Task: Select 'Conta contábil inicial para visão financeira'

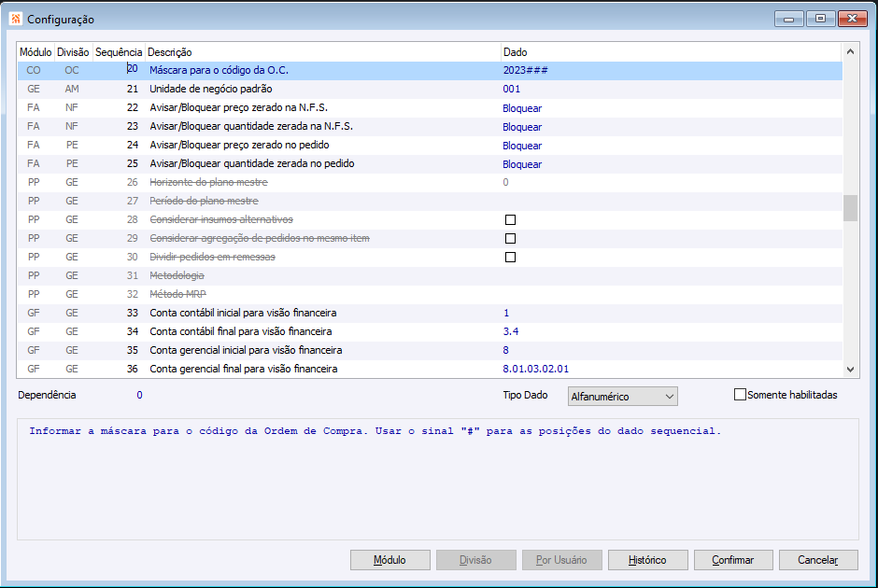Action: (x=430, y=313)
